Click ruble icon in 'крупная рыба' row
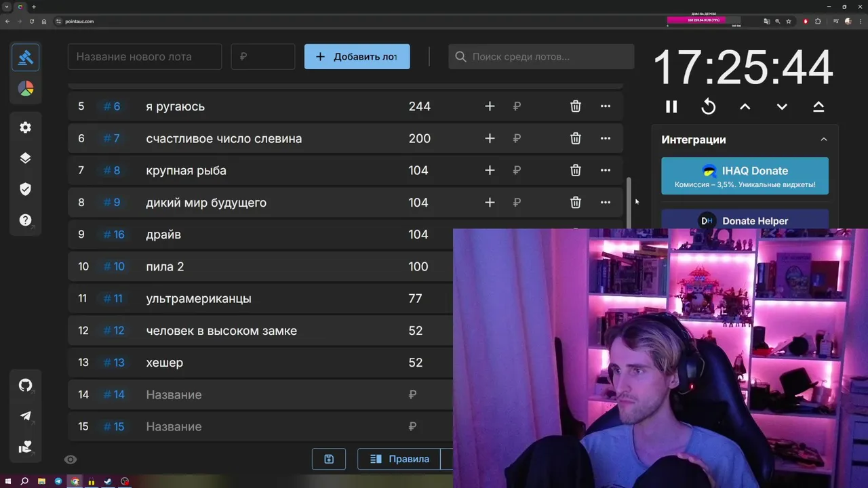868x488 pixels. (x=517, y=170)
